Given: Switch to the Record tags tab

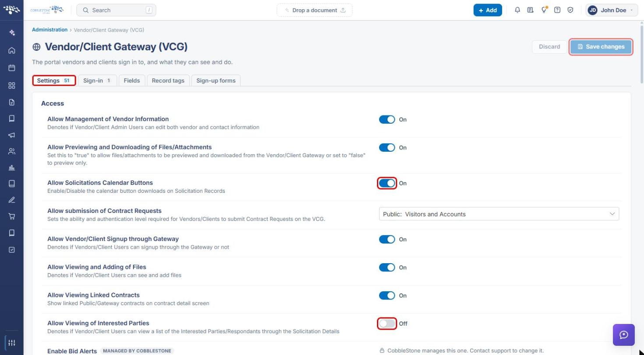Looking at the screenshot, I should (168, 80).
